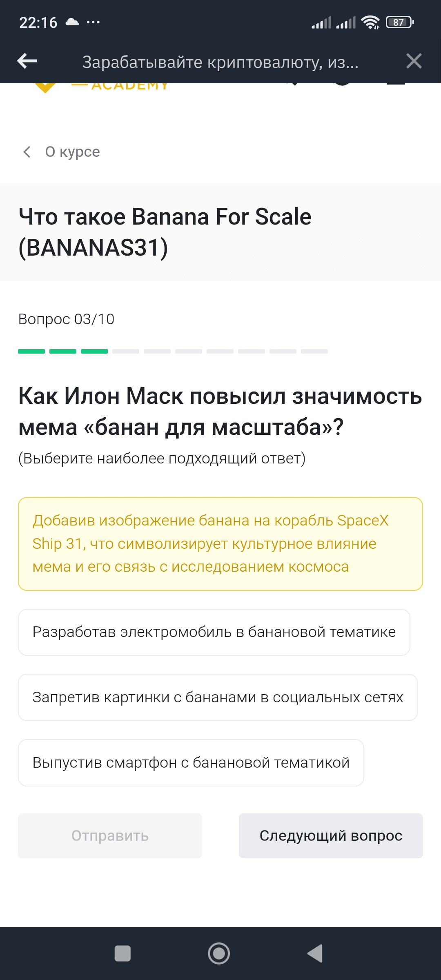Tap the Wi-Fi status icon
Image resolution: width=441 pixels, height=980 pixels.
point(370,22)
